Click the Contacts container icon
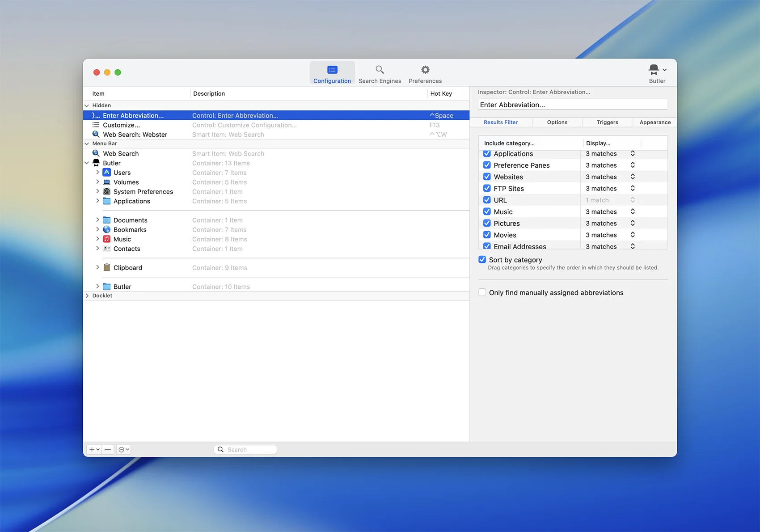Screen dimensions: 760x532 pos(107,249)
